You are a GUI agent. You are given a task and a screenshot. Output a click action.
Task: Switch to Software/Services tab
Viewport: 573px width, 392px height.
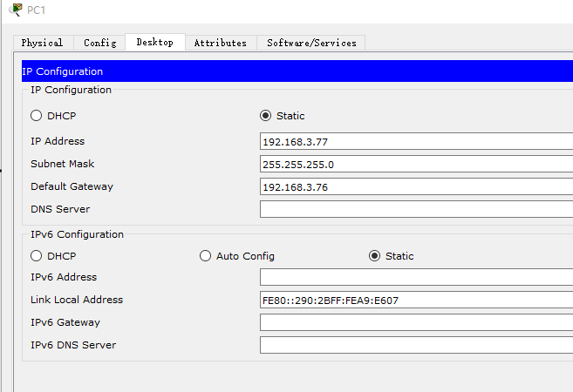(x=311, y=43)
